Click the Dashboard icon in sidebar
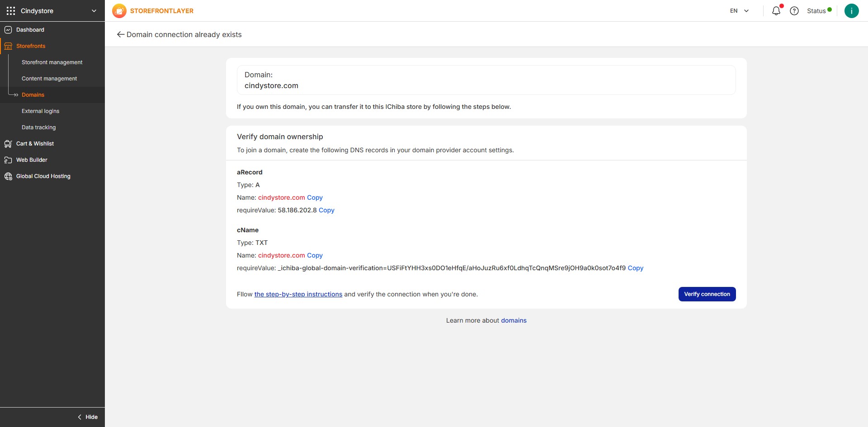 click(x=8, y=30)
